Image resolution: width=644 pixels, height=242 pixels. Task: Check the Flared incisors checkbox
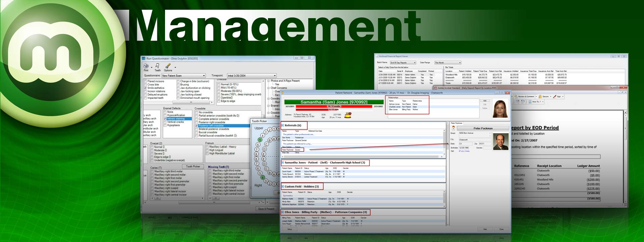tap(145, 81)
